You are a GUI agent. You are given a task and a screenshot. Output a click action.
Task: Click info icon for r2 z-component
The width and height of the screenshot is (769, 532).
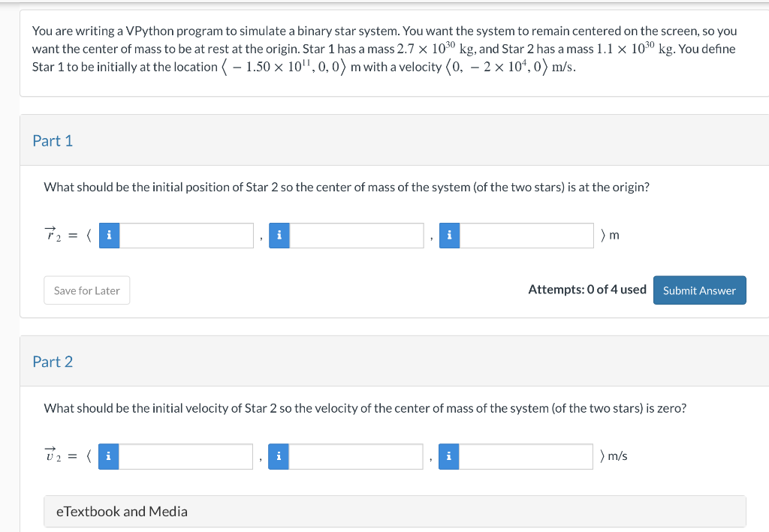tap(449, 236)
